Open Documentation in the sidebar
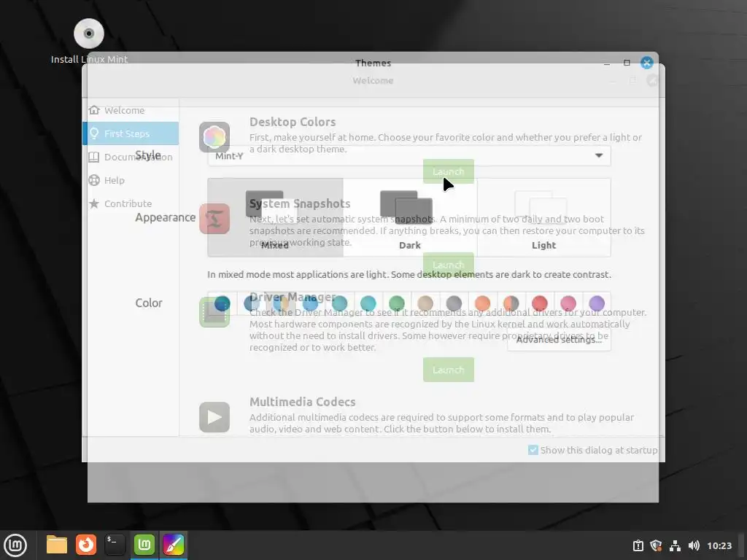This screenshot has height=560, width=747. 131,157
